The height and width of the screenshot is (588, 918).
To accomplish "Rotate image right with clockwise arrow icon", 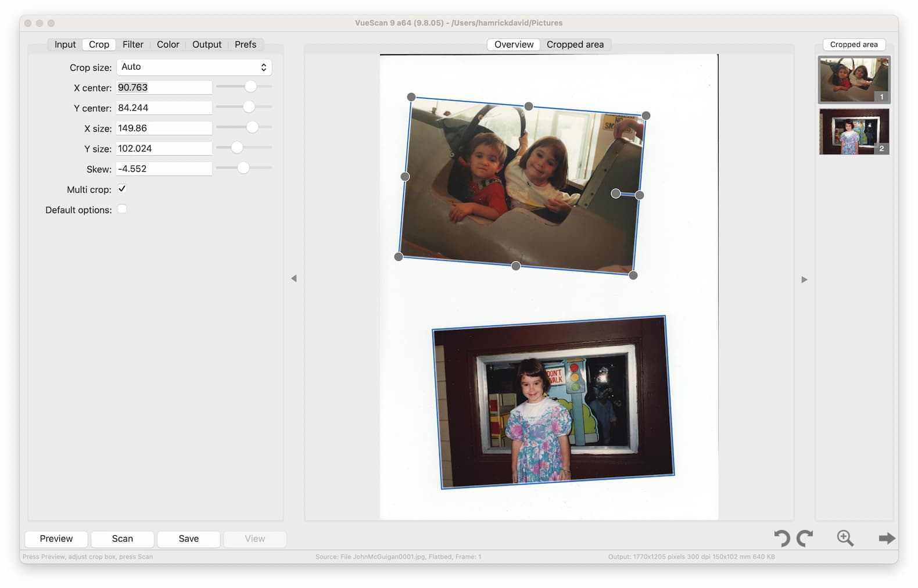I will tap(805, 538).
